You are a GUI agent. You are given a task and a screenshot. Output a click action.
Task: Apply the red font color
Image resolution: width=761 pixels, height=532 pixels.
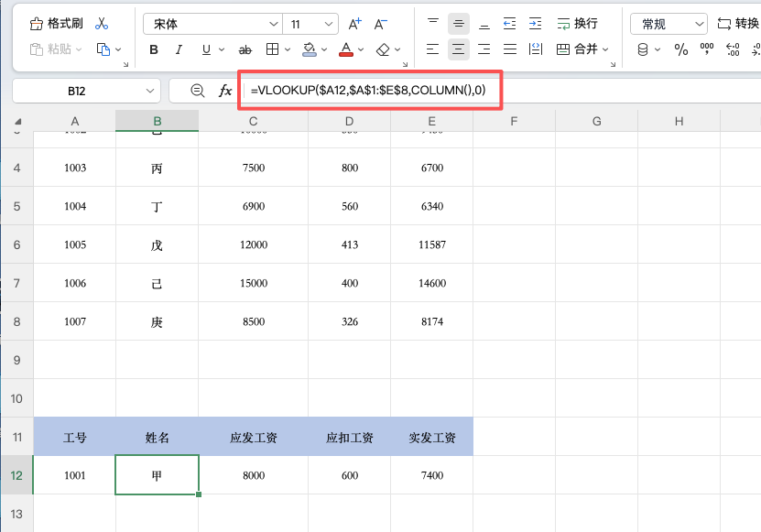(346, 49)
